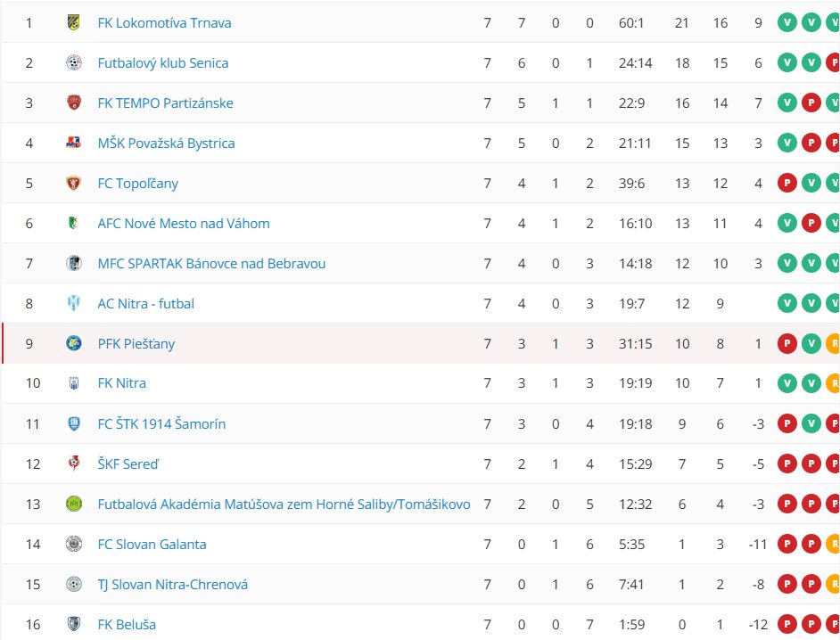This screenshot has width=840, height=640.
Task: Click the FK Lokomotíva Trnava club crest
Action: [74, 22]
